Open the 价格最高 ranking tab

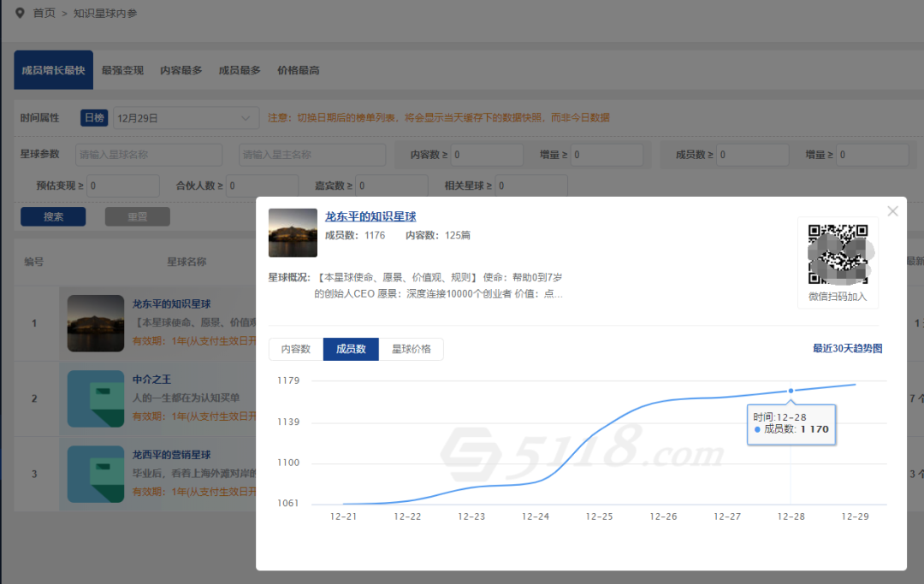[298, 70]
